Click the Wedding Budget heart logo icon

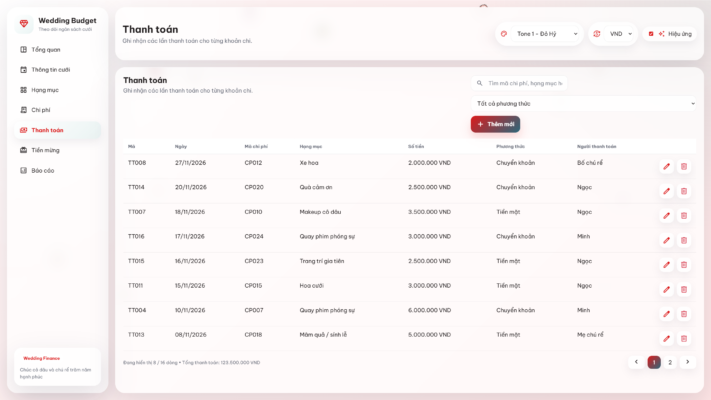(x=24, y=24)
